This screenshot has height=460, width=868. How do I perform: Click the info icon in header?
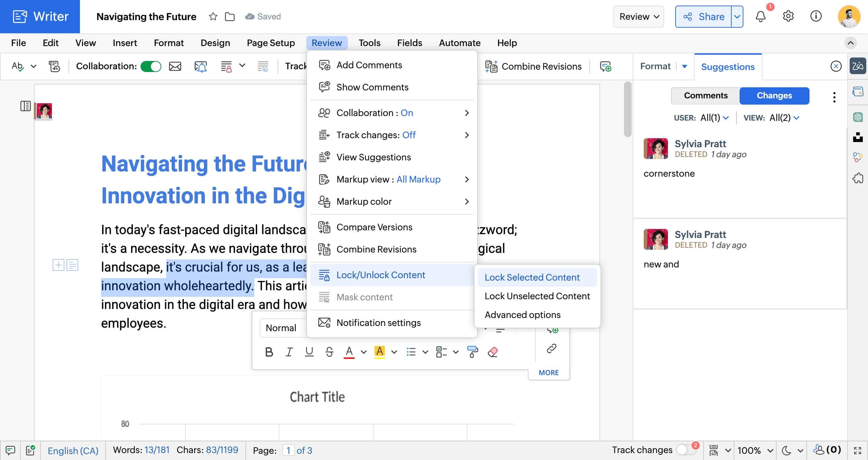(816, 16)
